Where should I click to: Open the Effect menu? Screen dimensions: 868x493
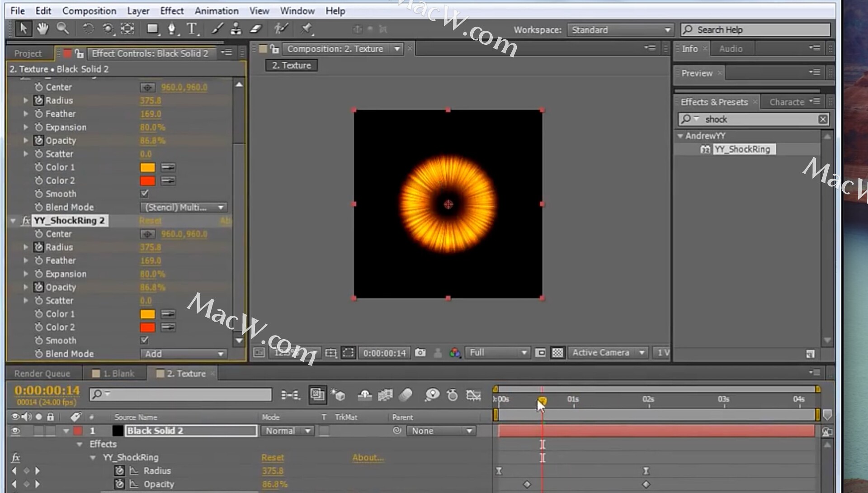click(172, 10)
